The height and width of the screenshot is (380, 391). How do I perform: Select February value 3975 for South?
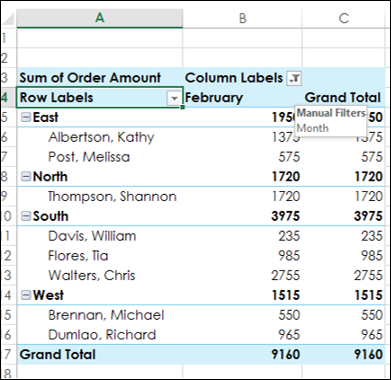[x=285, y=216]
